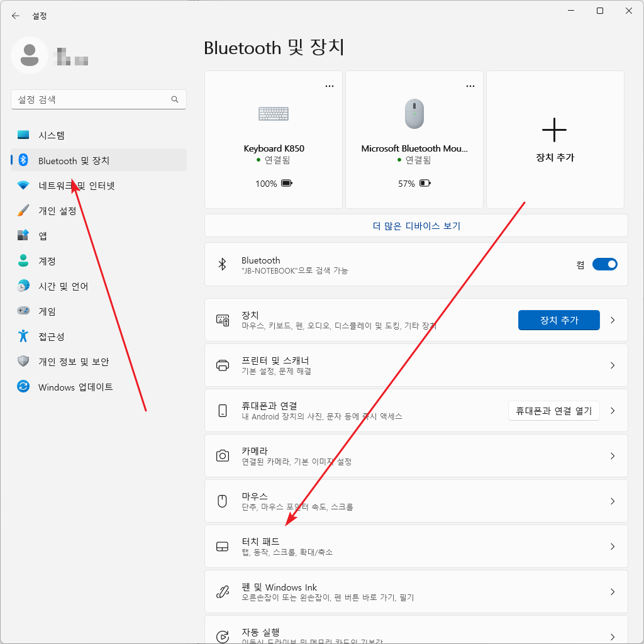
Task: Click the plus icon on 장치 추가 card
Action: 555,130
